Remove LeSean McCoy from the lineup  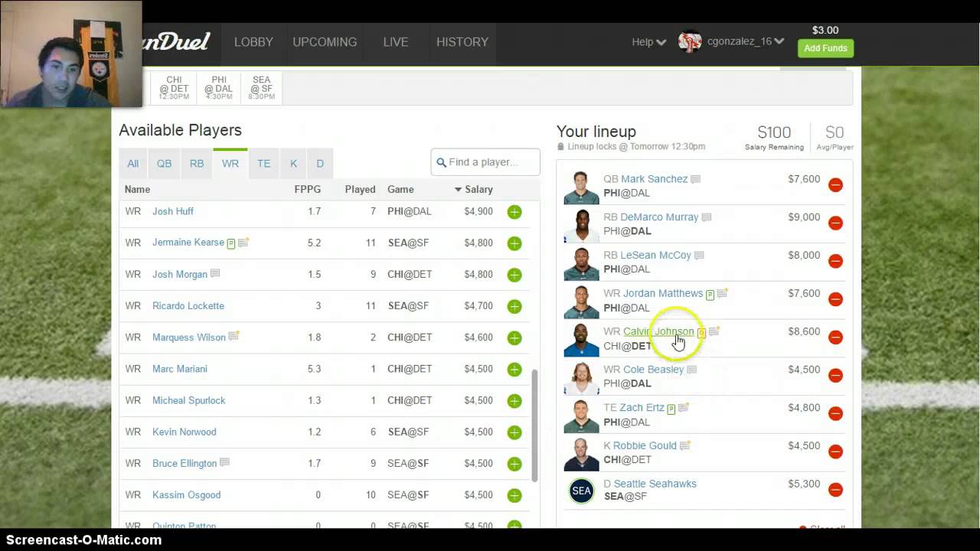835,261
